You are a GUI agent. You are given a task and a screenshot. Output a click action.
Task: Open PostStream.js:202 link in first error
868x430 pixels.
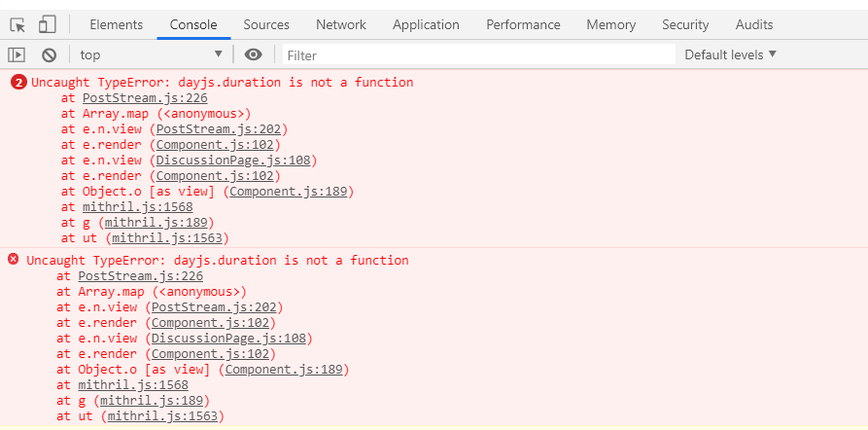pos(219,129)
